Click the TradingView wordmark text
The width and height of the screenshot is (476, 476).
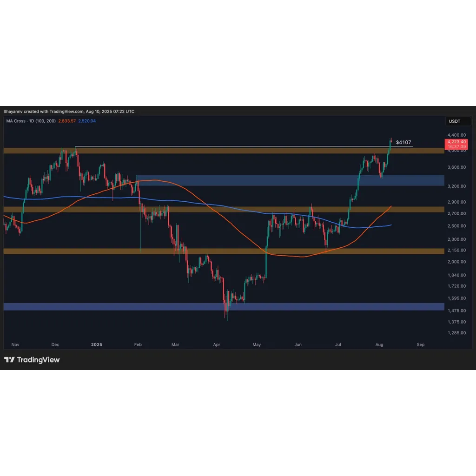[38, 360]
